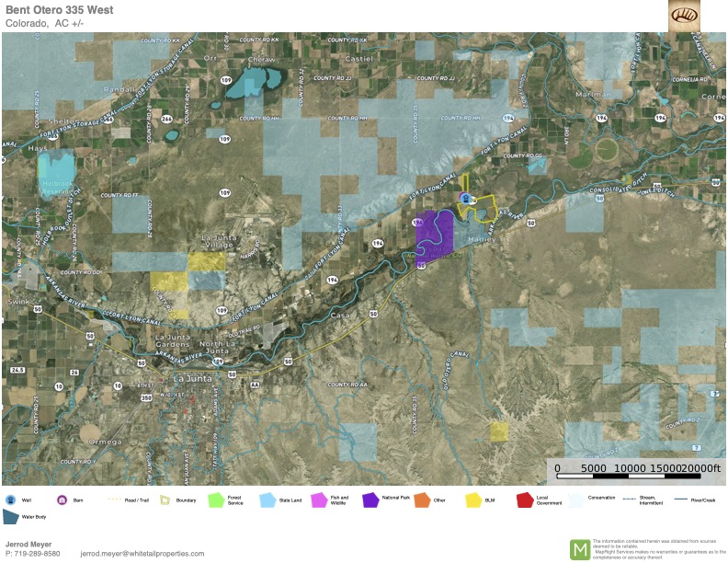Click the well marker on the property

point(466,198)
